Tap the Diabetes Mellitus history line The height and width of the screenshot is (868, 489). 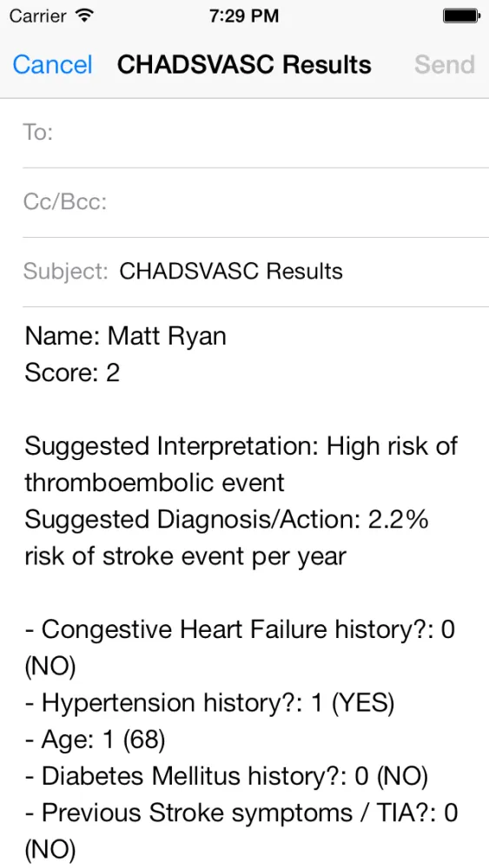pos(226,777)
